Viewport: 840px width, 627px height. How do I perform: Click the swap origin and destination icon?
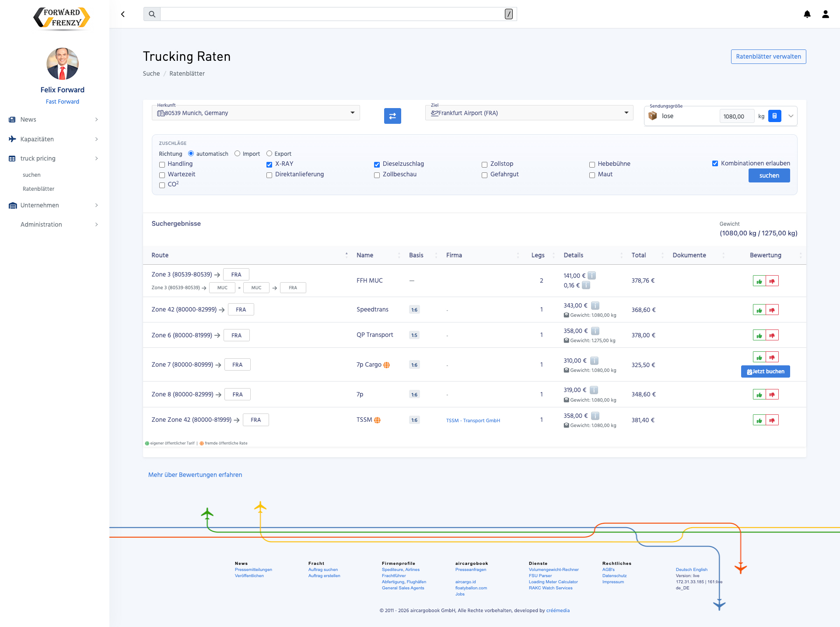[392, 116]
